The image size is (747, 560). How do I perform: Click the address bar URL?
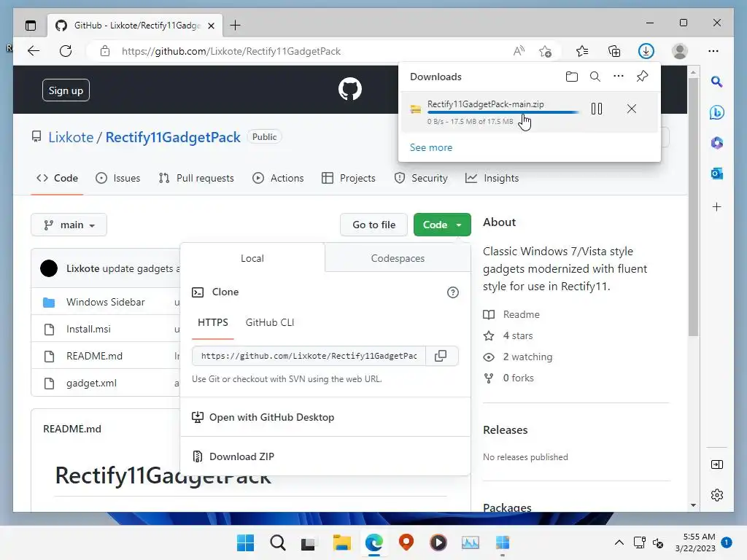(231, 51)
